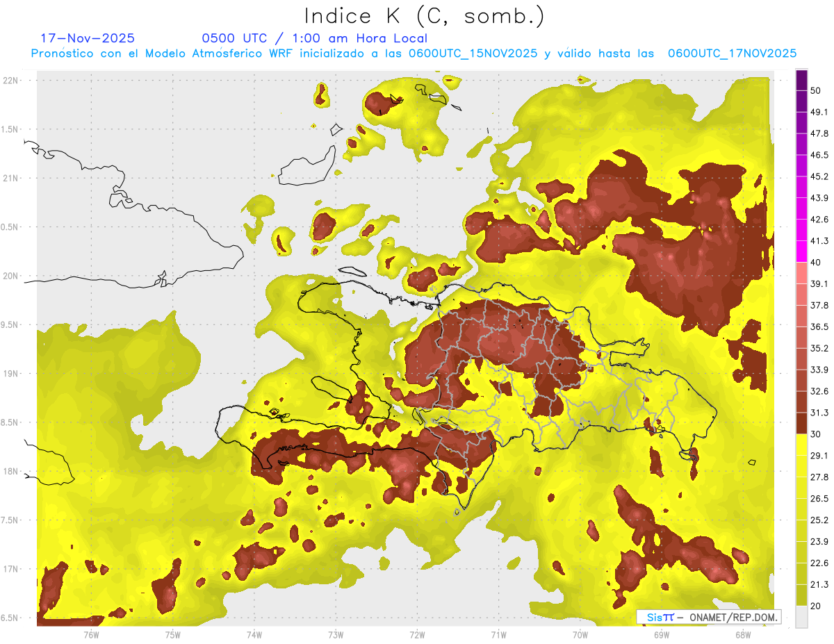This screenshot has height=644, width=834.
Task: Click the "70W" longitude axis label
Action: (580, 634)
